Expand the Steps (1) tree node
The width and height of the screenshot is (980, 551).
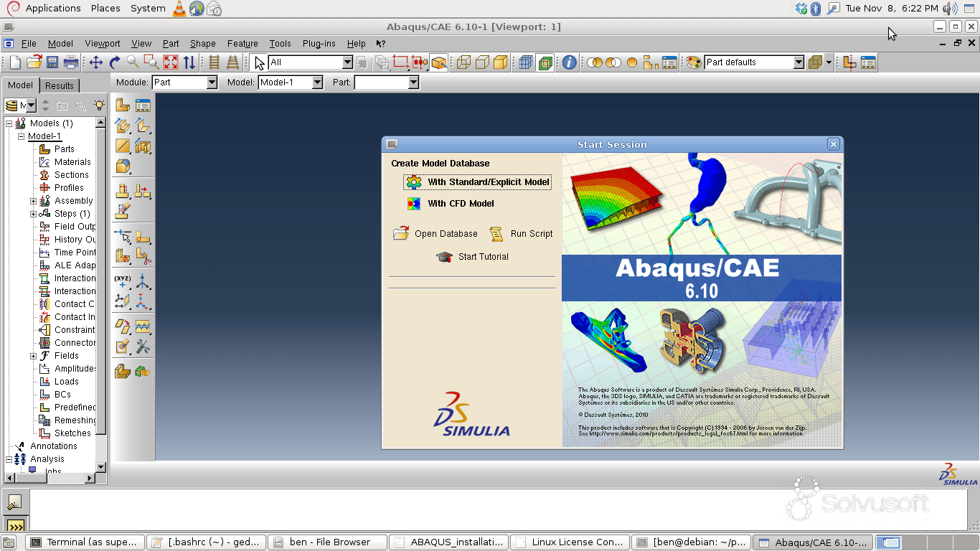point(33,214)
